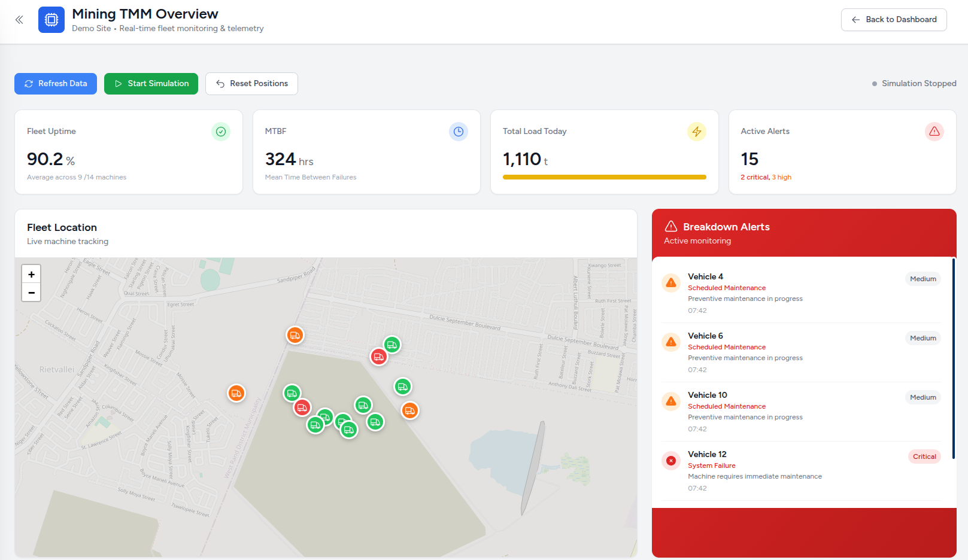Reset vehicle positions on the map
The height and width of the screenshot is (560, 968).
click(x=251, y=83)
